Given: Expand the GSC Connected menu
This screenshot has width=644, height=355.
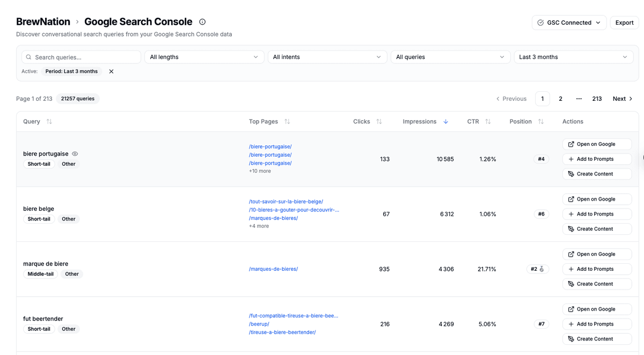Looking at the screenshot, I should [569, 23].
